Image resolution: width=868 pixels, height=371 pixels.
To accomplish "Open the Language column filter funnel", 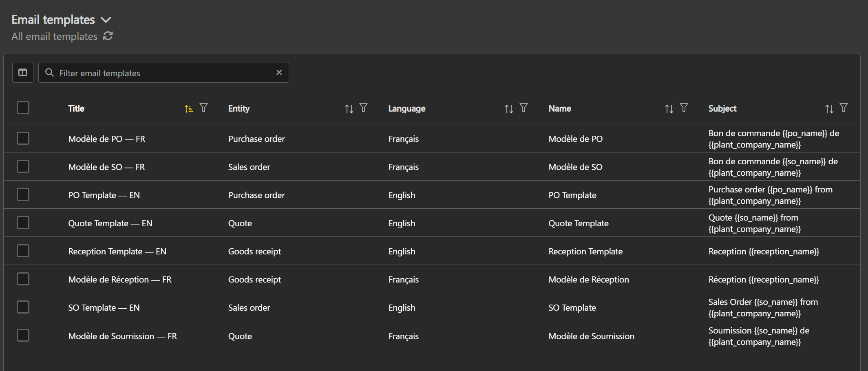I will click(523, 108).
